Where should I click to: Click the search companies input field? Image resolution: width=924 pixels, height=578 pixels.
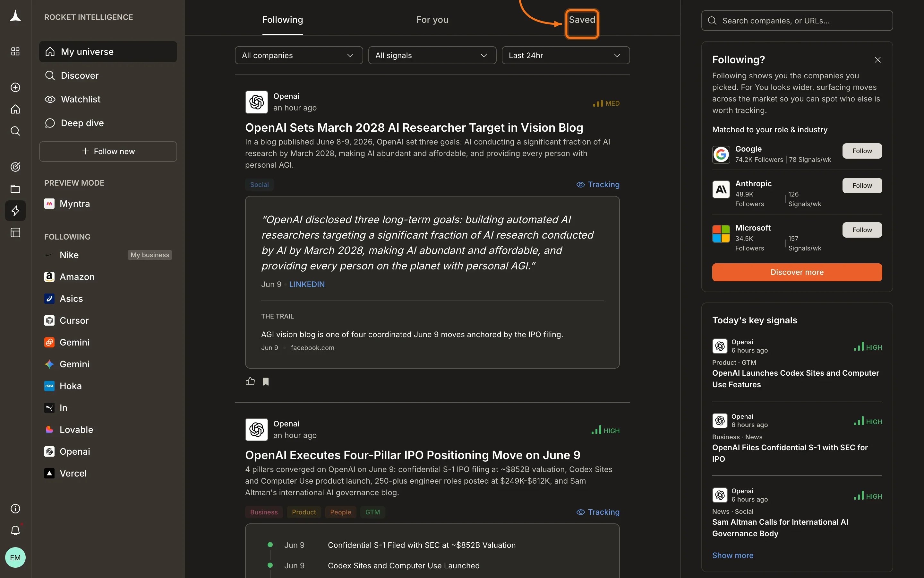point(797,21)
